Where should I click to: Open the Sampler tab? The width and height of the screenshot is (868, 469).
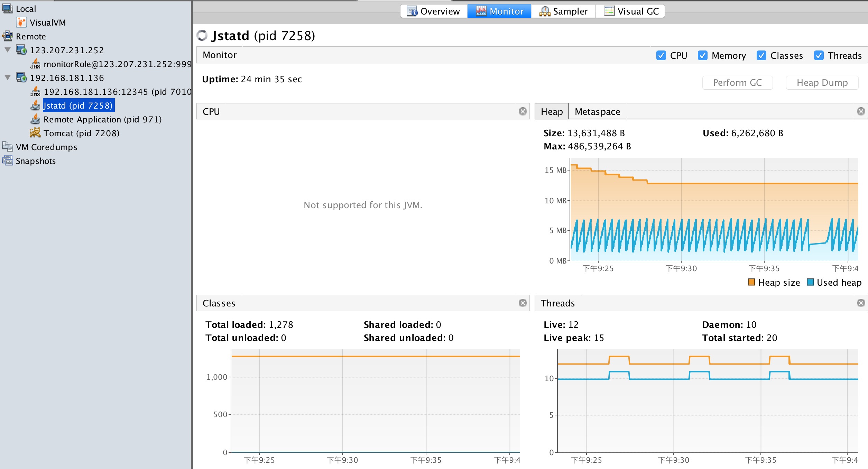click(x=563, y=11)
